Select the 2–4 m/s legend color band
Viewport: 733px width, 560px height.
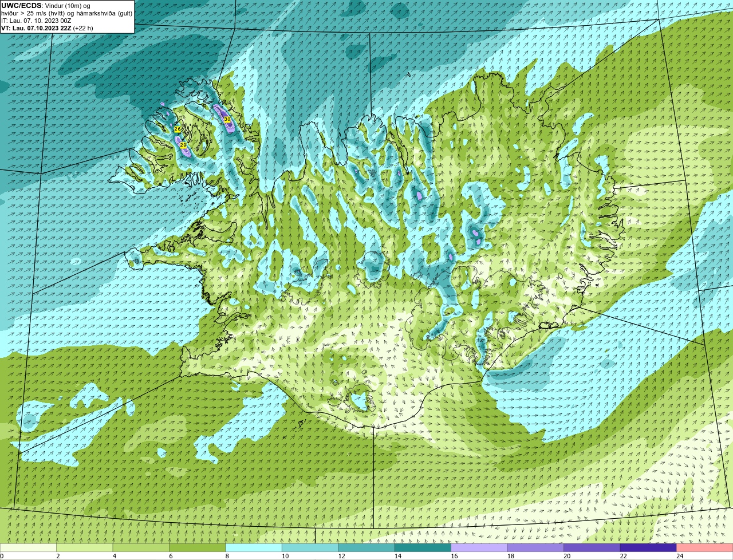tap(85, 548)
